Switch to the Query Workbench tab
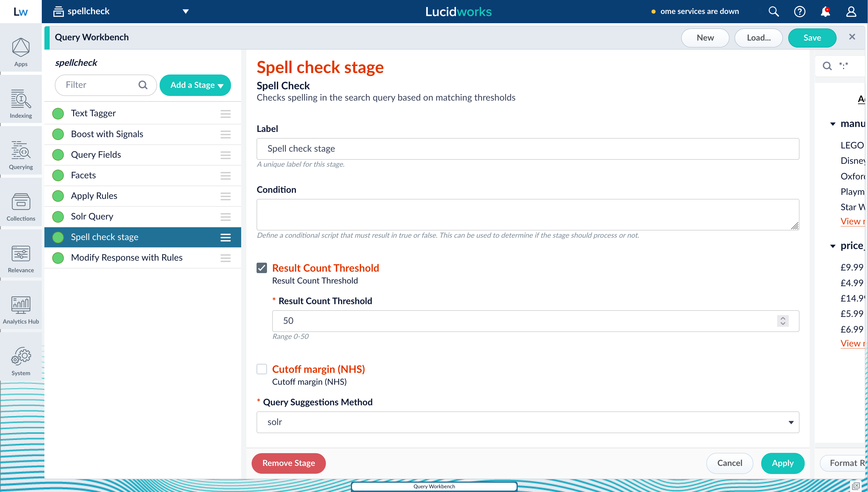868x492 pixels. [434, 486]
